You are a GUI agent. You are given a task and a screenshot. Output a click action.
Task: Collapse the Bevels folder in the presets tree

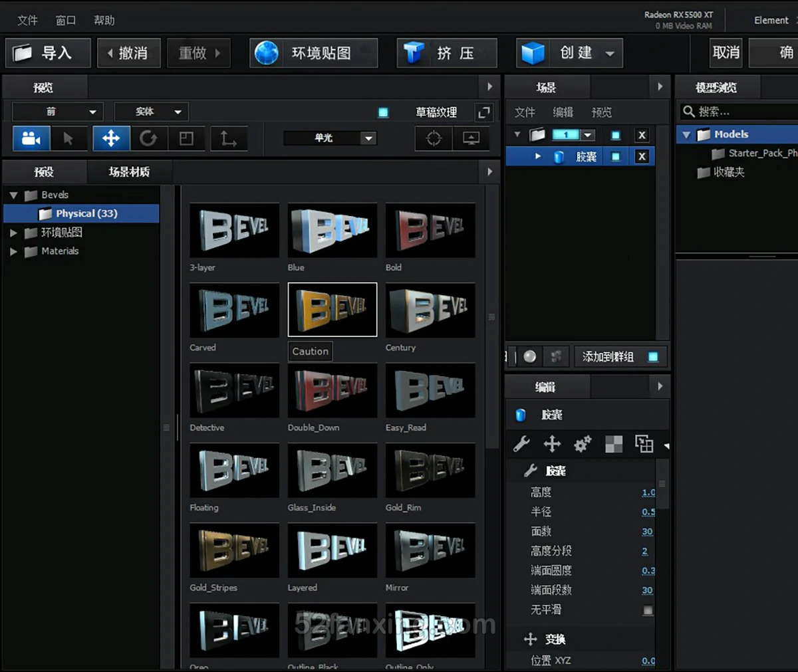13,195
